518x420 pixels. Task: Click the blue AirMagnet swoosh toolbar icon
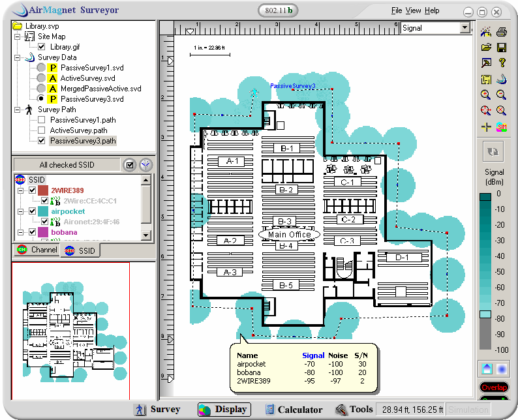502,80
